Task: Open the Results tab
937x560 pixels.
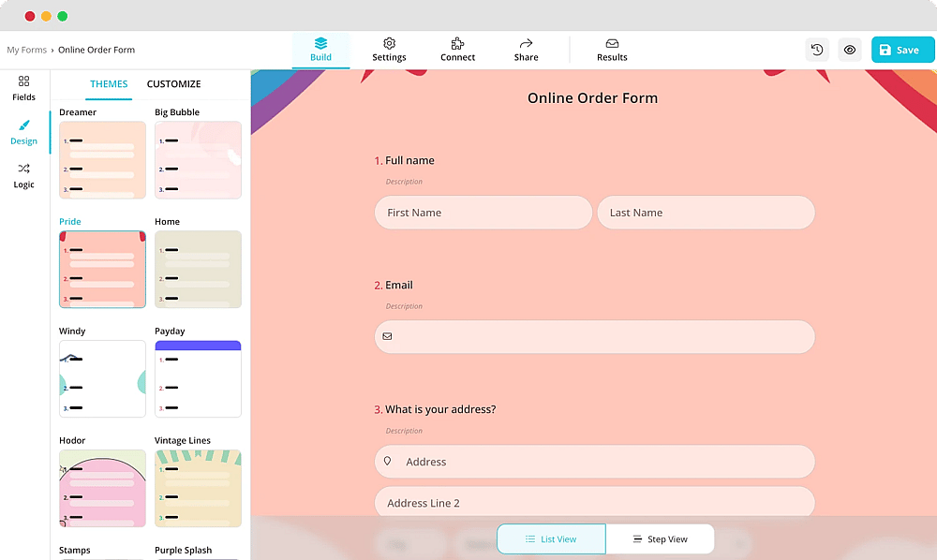Action: click(x=612, y=51)
